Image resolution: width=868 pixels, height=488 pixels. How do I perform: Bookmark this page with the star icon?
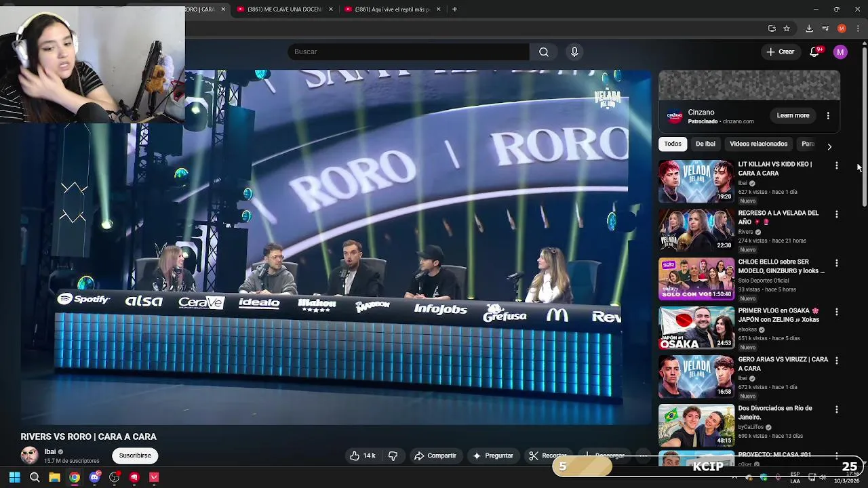click(x=787, y=28)
